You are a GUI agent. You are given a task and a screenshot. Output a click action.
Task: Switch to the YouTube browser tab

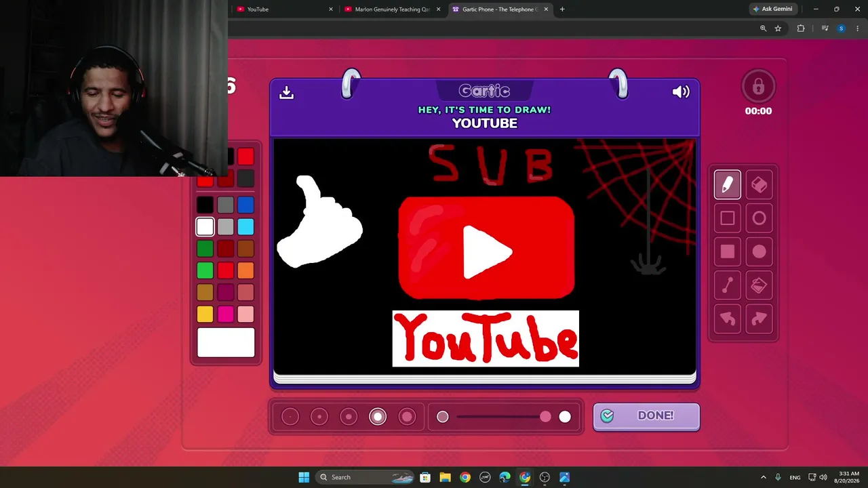(285, 9)
